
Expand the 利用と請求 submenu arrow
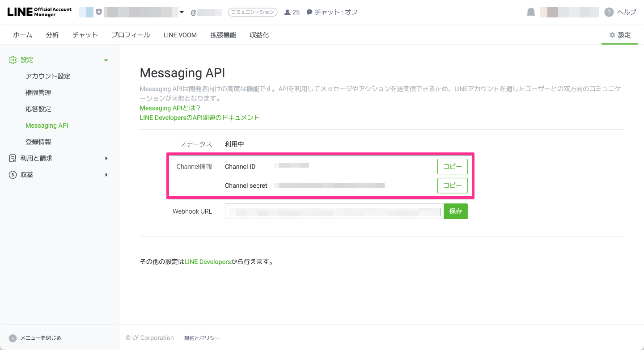tap(106, 158)
